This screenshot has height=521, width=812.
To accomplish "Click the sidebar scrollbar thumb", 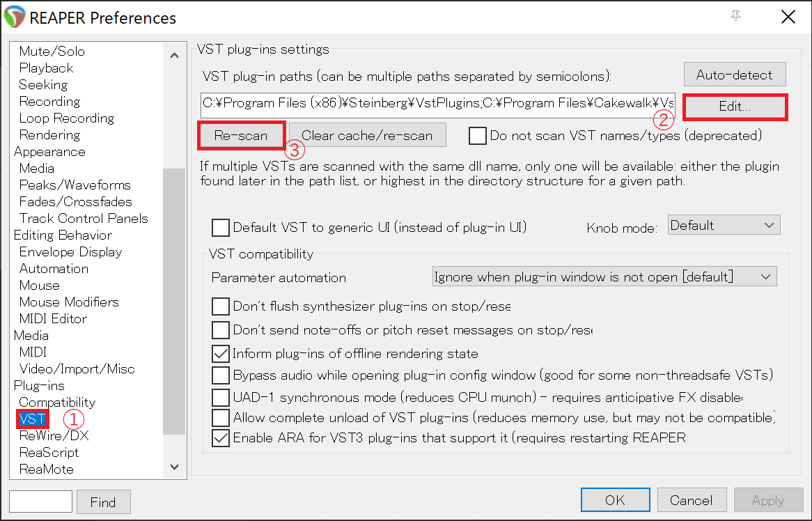I will (174, 302).
